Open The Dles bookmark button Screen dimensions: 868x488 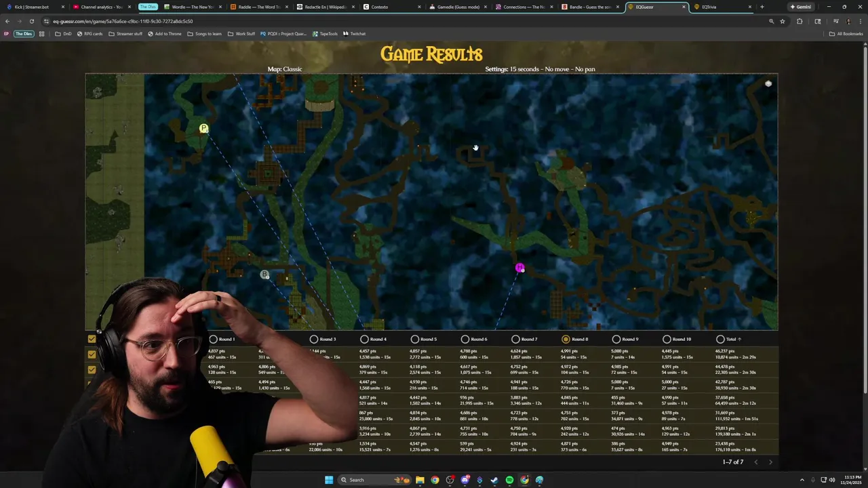coord(24,33)
